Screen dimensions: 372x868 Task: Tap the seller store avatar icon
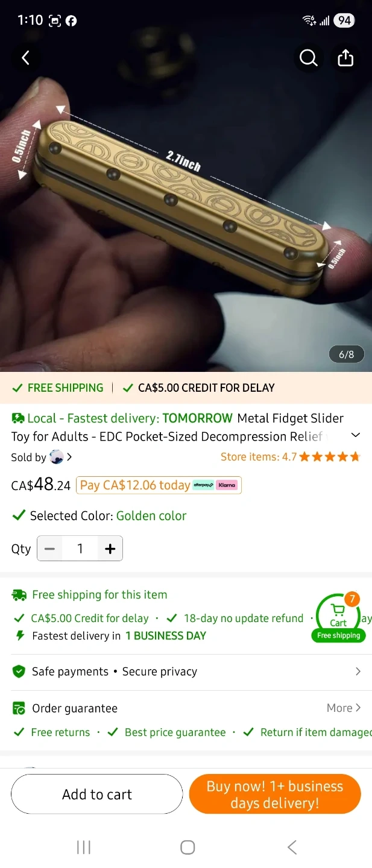[56, 457]
